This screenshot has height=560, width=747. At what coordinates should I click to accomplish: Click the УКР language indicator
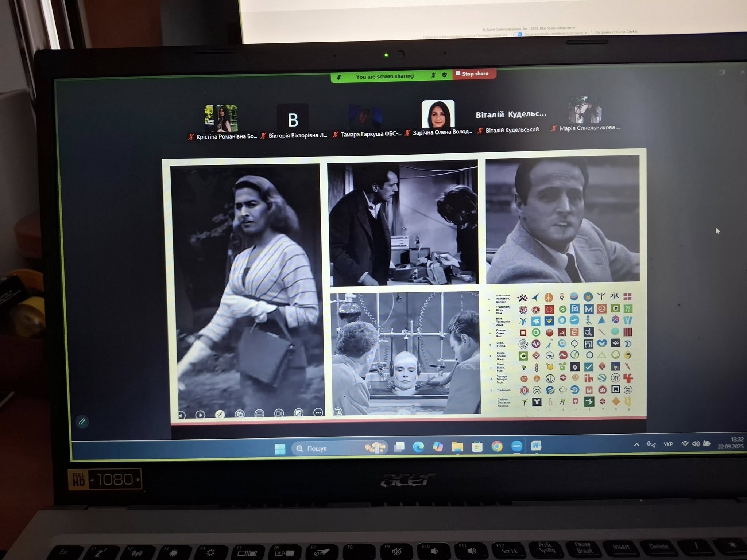(668, 444)
